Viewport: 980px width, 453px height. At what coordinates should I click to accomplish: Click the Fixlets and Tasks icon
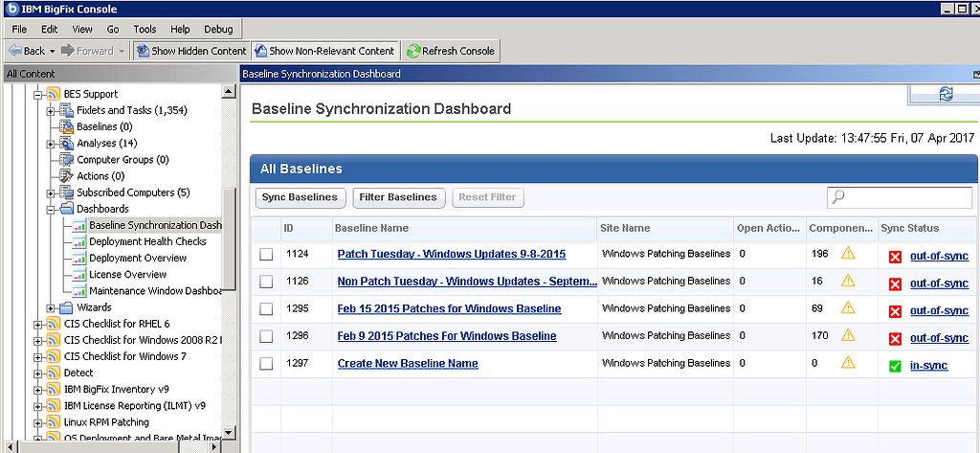(66, 110)
